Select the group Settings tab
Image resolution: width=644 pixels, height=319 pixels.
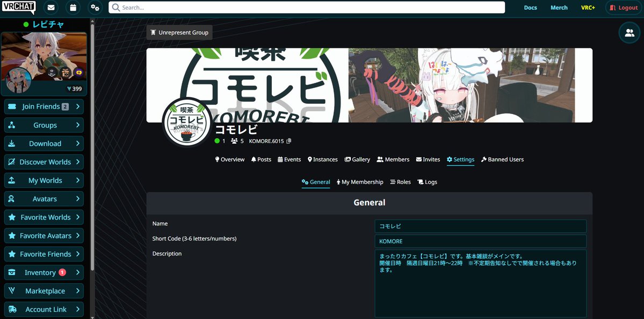coord(460,159)
